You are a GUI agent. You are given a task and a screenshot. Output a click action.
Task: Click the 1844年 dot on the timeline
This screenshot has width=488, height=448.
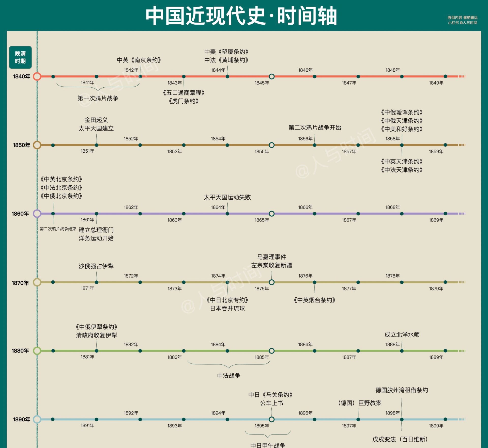(227, 76)
